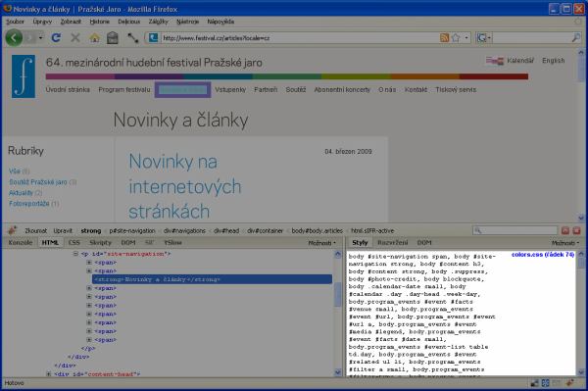Detach Firebug into a new window
The width and height of the screenshot is (588, 391).
pos(565,230)
